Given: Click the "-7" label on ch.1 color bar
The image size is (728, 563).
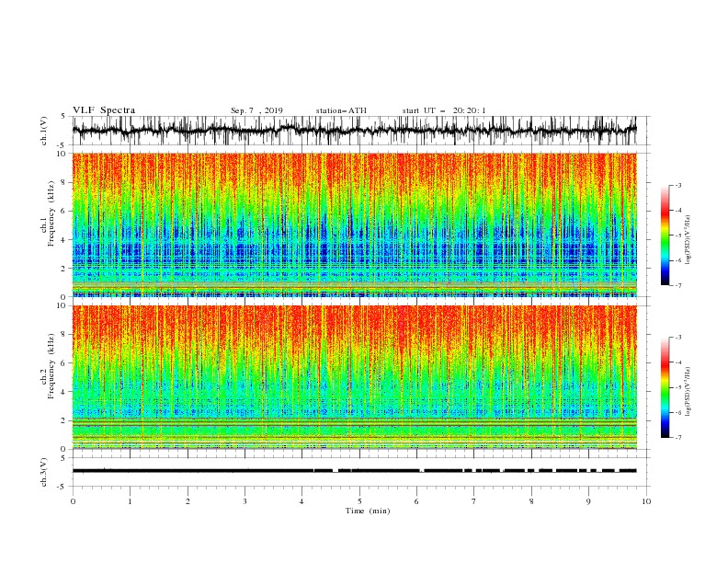Looking at the screenshot, I should coord(678,285).
